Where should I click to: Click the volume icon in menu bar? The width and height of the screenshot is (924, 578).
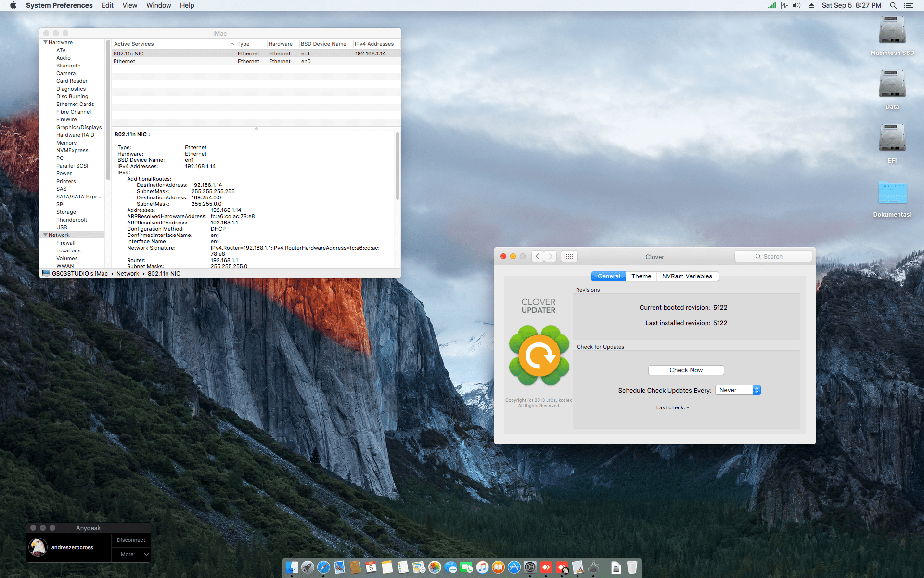(797, 5)
